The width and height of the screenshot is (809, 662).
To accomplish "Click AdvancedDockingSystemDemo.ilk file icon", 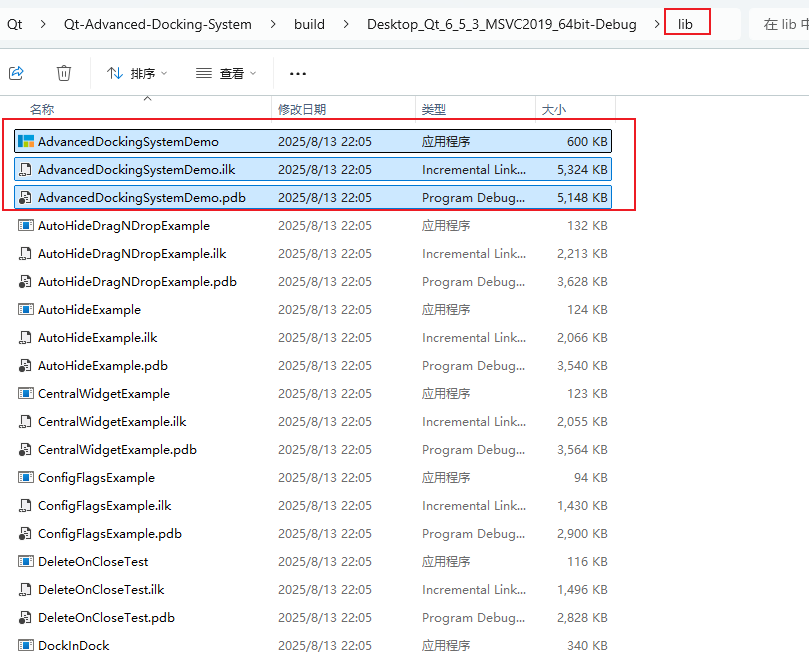I will 25,169.
